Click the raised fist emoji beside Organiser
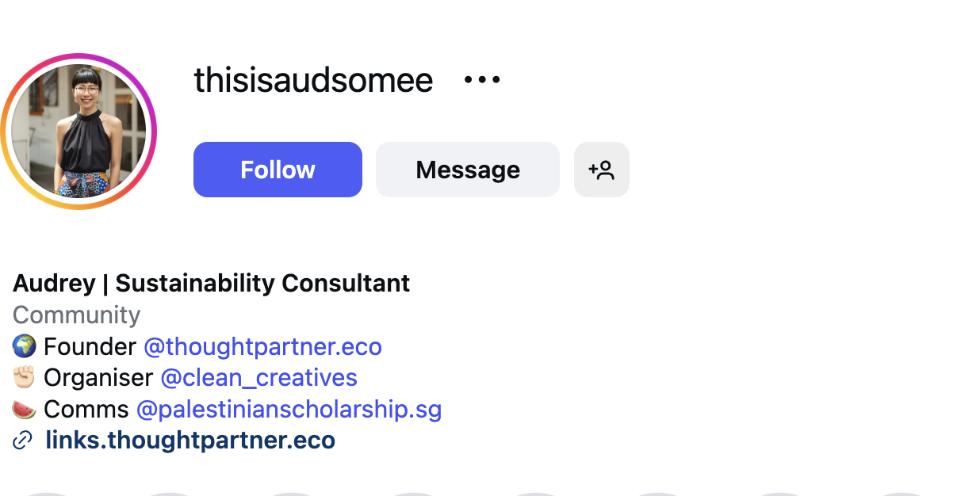 click(23, 377)
